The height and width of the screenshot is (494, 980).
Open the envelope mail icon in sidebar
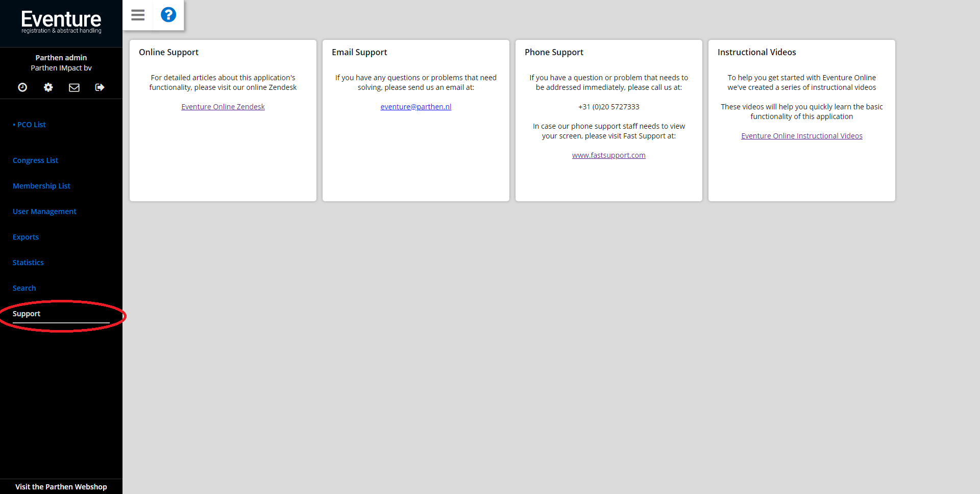click(x=74, y=87)
